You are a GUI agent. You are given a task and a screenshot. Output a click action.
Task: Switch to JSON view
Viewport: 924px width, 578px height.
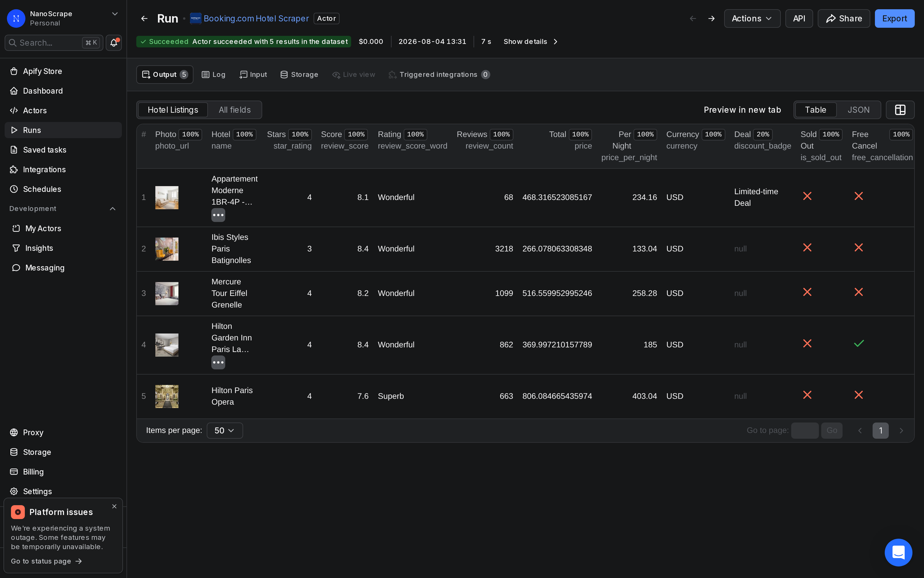(858, 110)
